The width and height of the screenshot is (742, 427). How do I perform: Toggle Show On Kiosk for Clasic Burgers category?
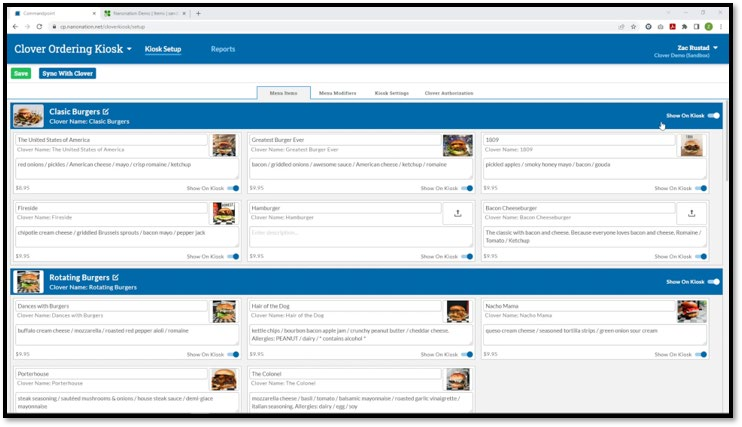(x=714, y=116)
